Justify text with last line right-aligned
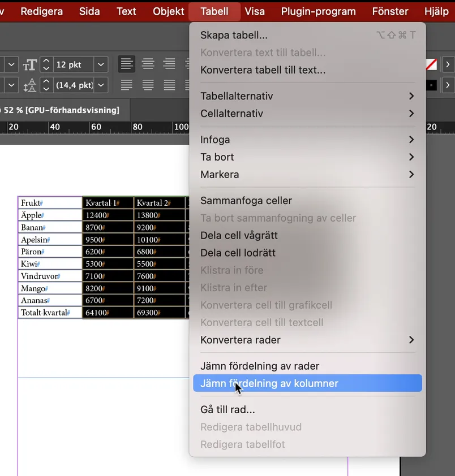Screen dimensions: 455x476 click(169, 85)
